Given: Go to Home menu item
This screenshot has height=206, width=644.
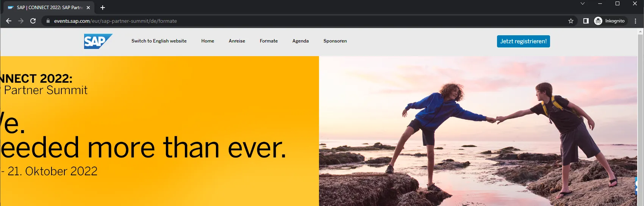Looking at the screenshot, I should coord(208,41).
